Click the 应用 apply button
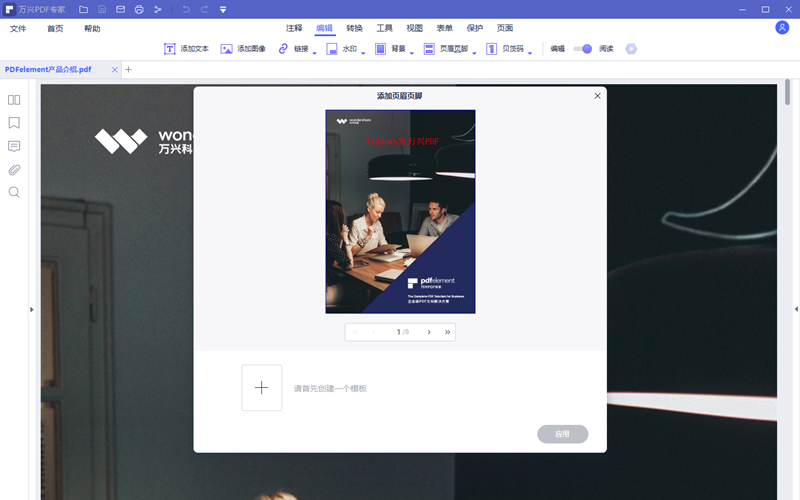The height and width of the screenshot is (500, 800). (x=562, y=434)
